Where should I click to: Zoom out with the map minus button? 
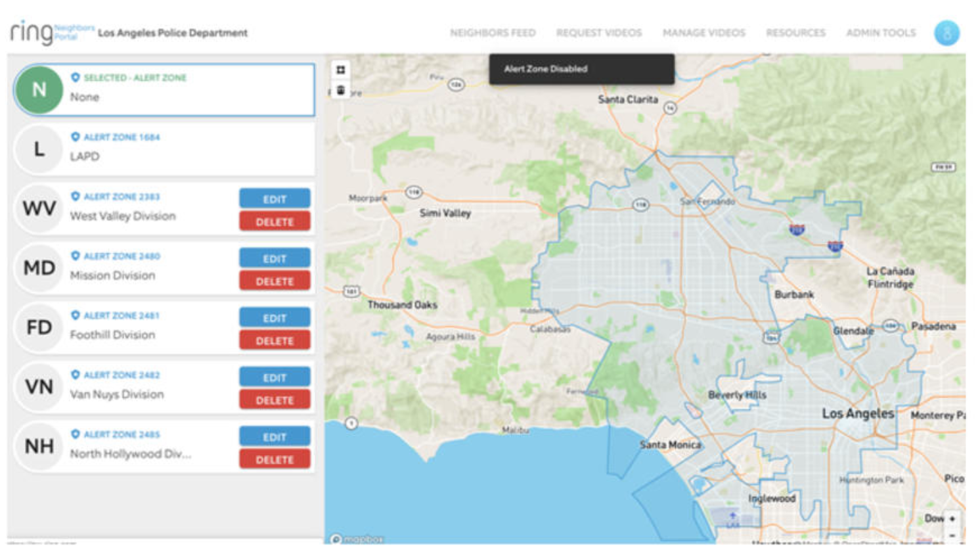952,535
